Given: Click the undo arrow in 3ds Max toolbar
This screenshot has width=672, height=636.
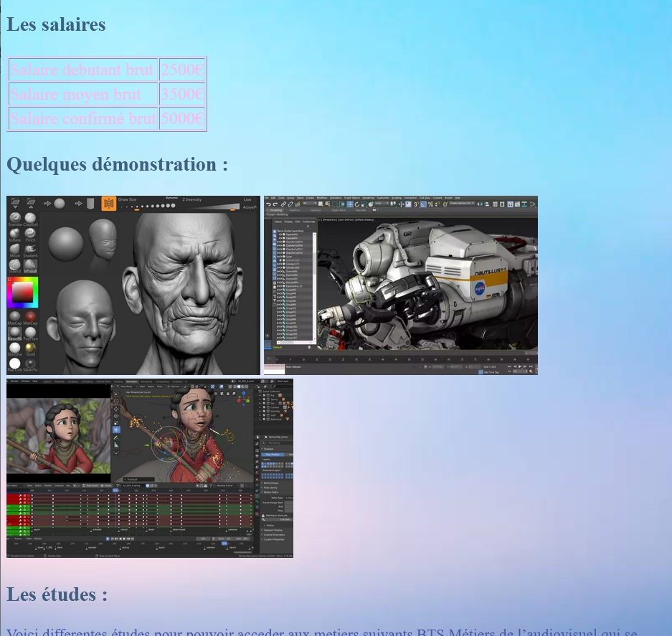Looking at the screenshot, I should coord(268,204).
